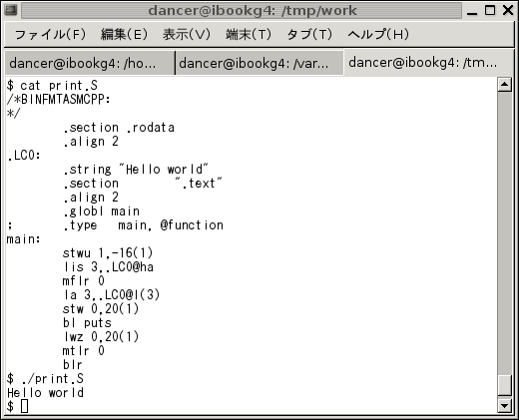Click the '.LC0:' label line
The height and width of the screenshot is (420, 519).
tap(24, 156)
